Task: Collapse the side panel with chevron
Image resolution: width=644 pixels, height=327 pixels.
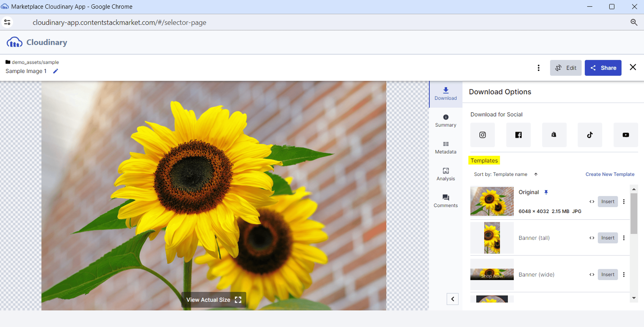Action: tap(452, 299)
